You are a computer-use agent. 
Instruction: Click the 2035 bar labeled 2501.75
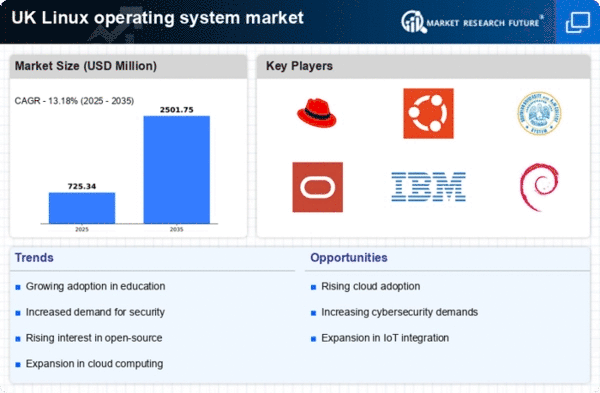(177, 170)
